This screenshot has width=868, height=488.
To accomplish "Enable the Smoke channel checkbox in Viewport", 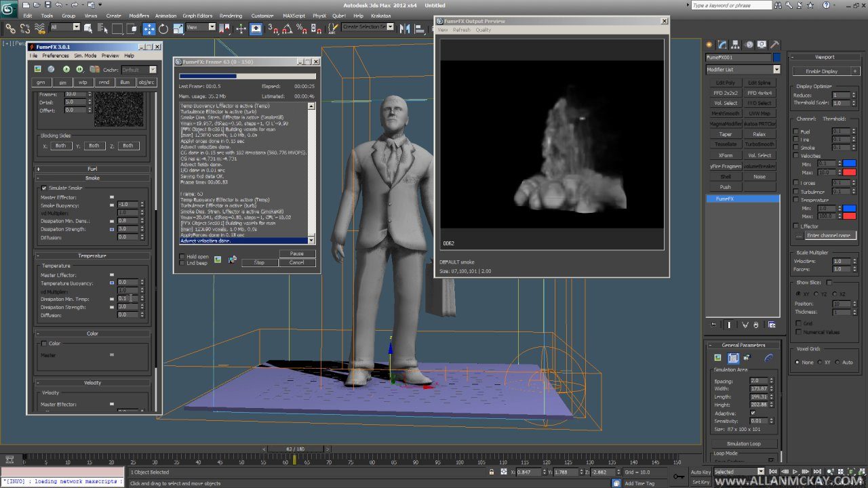I will pos(796,148).
